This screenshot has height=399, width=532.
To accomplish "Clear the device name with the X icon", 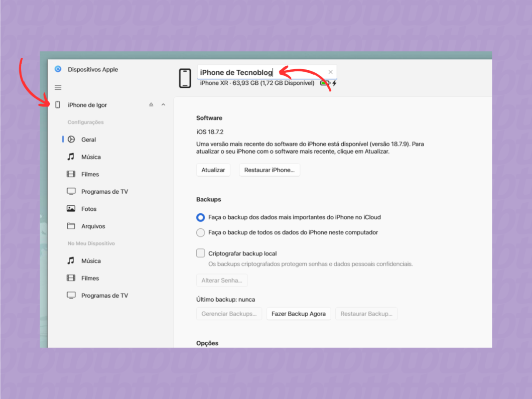I will [330, 72].
